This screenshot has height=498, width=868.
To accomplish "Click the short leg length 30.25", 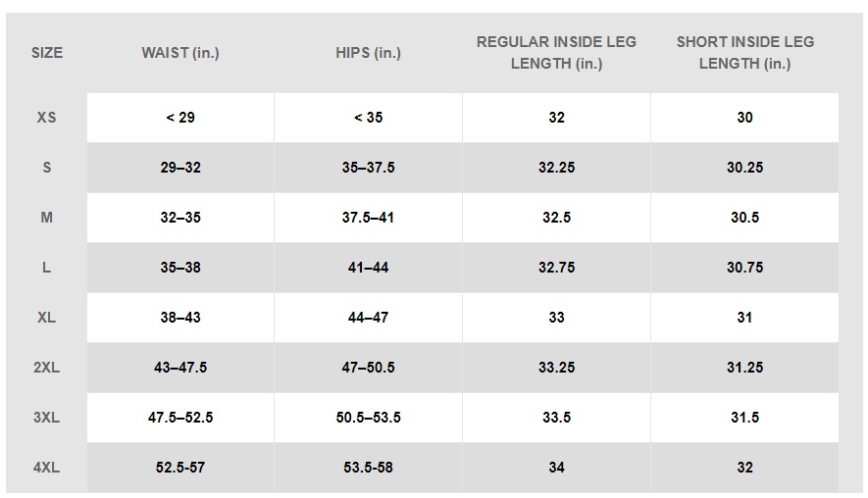I will pos(744,168).
